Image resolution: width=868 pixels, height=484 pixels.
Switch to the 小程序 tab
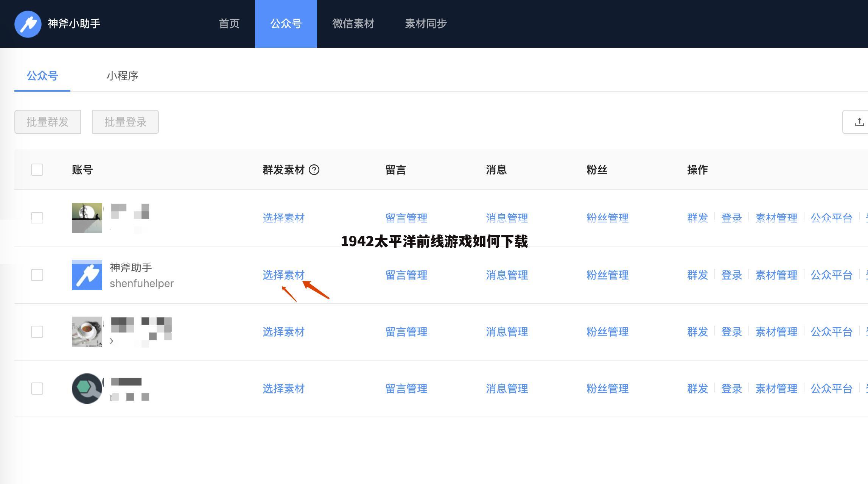pos(122,76)
